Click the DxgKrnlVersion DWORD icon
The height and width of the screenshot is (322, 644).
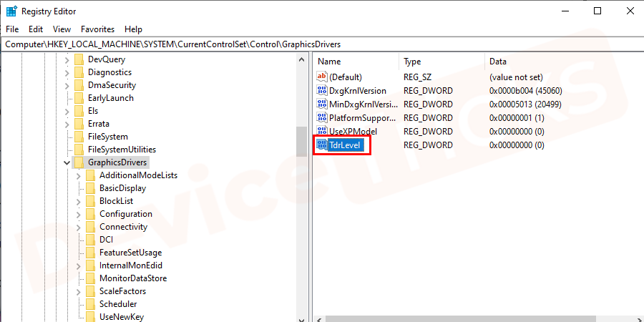click(322, 90)
